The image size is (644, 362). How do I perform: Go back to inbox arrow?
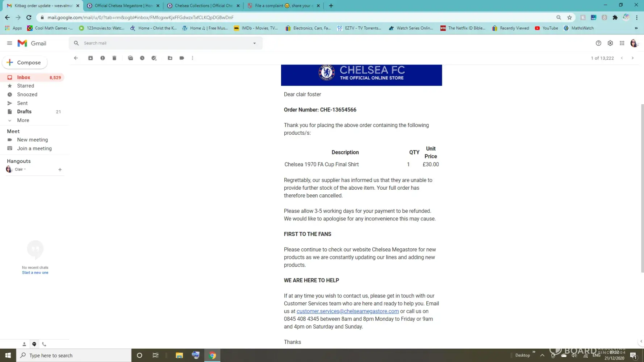click(x=76, y=58)
